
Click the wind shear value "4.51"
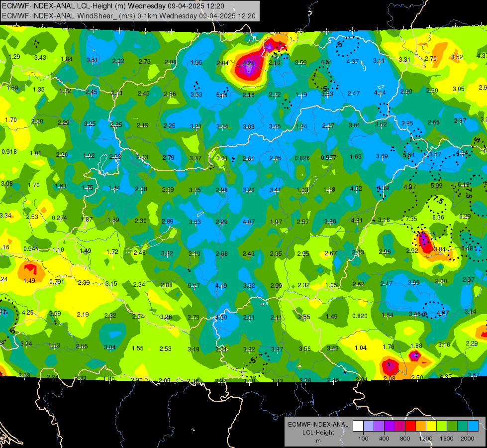pos(326,62)
